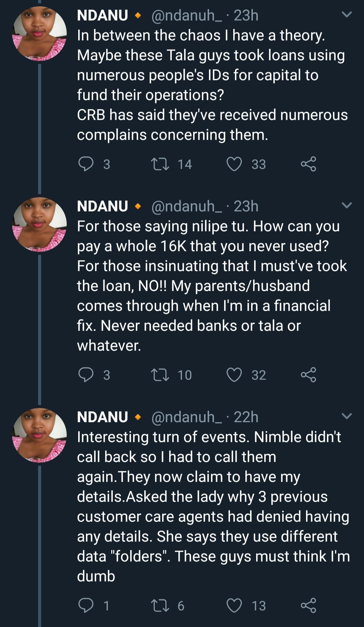
Task: Reply to the 16K loan tweet
Action: [86, 375]
